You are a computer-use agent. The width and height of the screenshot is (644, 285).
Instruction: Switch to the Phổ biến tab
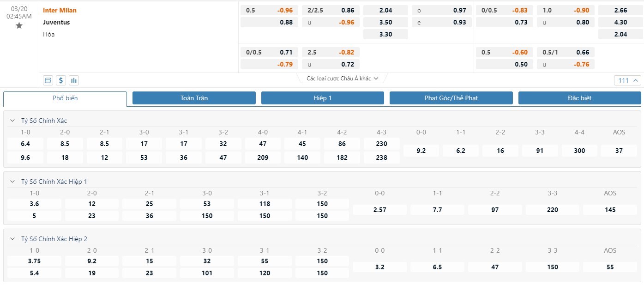[65, 98]
